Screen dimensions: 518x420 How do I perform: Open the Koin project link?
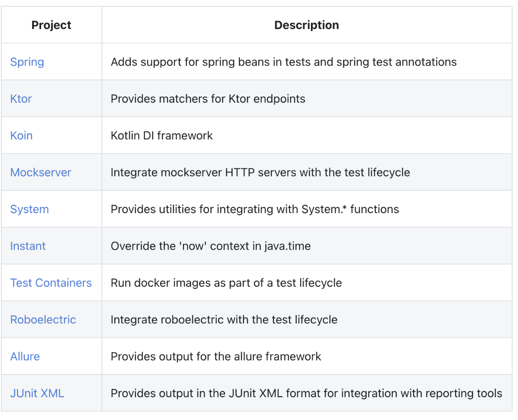(x=21, y=135)
